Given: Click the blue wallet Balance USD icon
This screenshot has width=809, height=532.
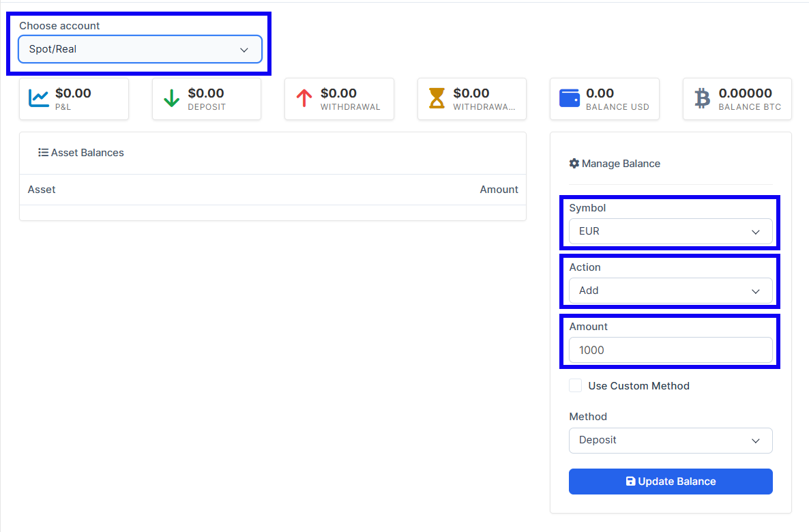Looking at the screenshot, I should (x=570, y=98).
